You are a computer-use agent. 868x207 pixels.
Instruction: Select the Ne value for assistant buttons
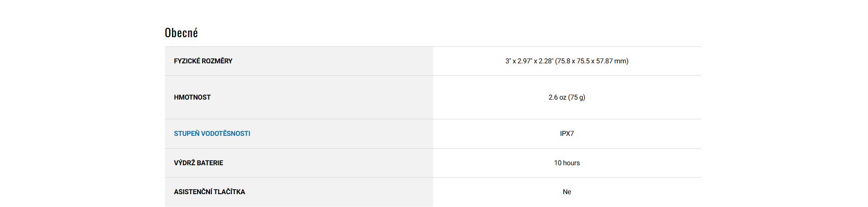click(567, 192)
